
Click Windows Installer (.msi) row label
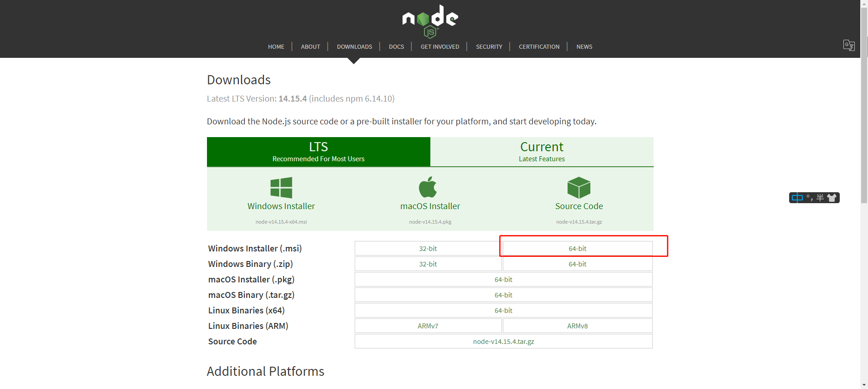(x=255, y=249)
